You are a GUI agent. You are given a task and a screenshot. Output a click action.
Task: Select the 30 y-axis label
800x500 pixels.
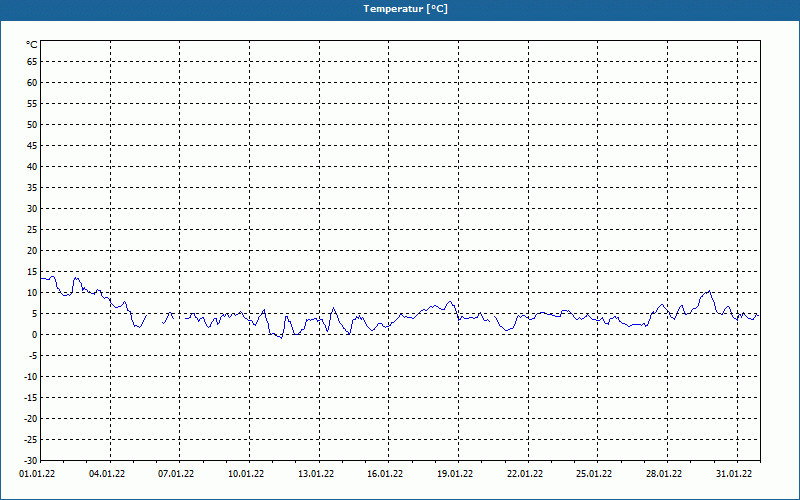pos(32,209)
